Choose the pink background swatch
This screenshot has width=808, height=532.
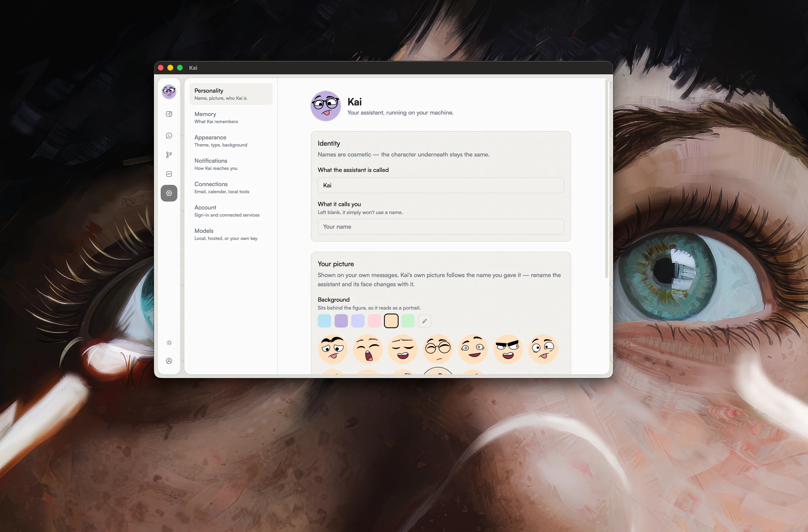[x=374, y=321]
